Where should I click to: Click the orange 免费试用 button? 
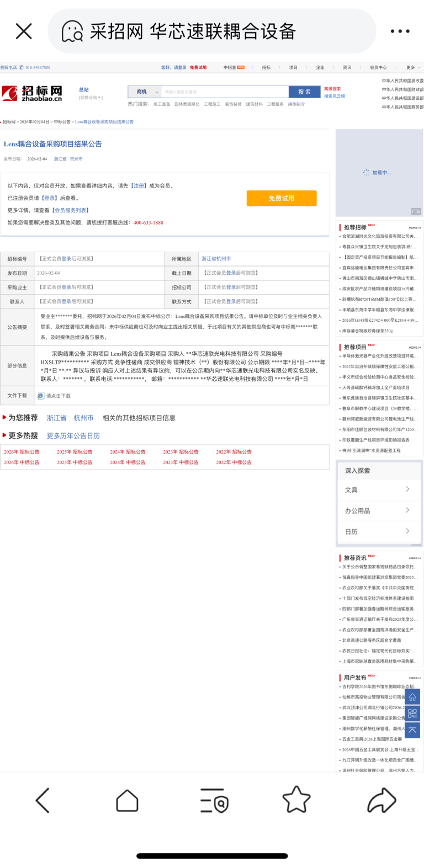pyautogui.click(x=282, y=198)
